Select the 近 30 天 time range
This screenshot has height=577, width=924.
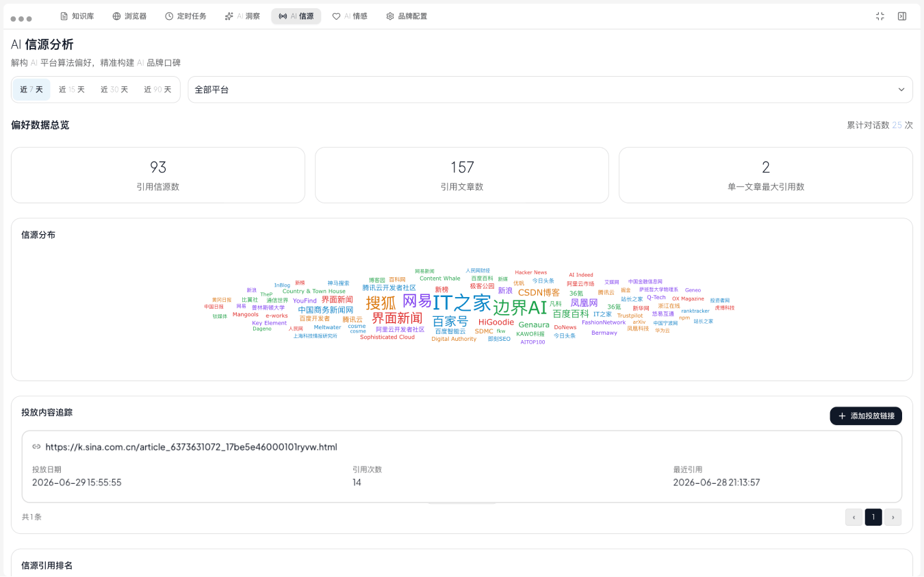[x=114, y=90]
